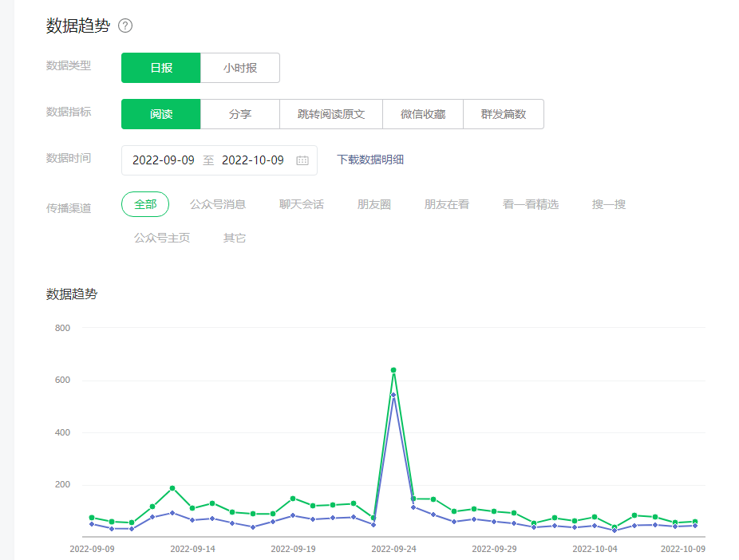Select the 全部 channel filter

pos(145,204)
